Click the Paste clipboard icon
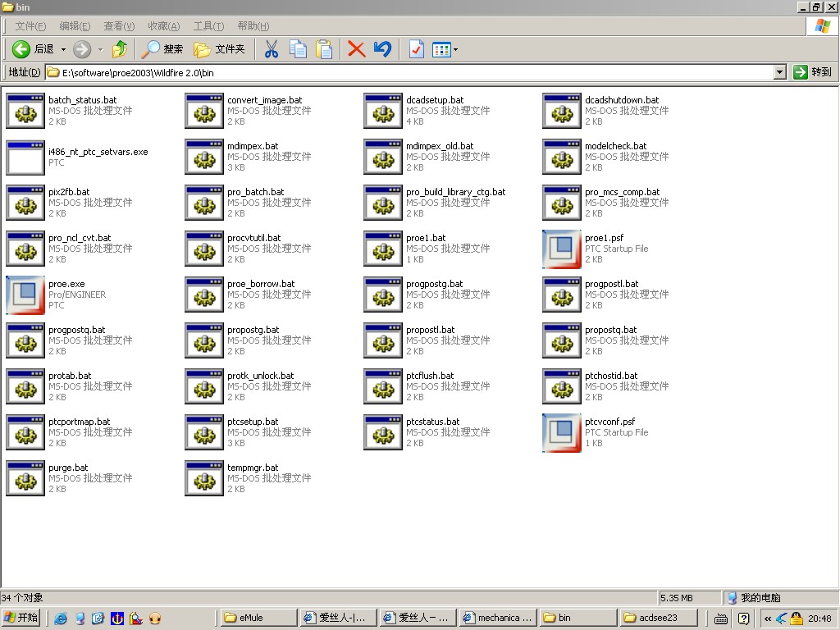Screen dimensions: 840x630 tap(324, 49)
